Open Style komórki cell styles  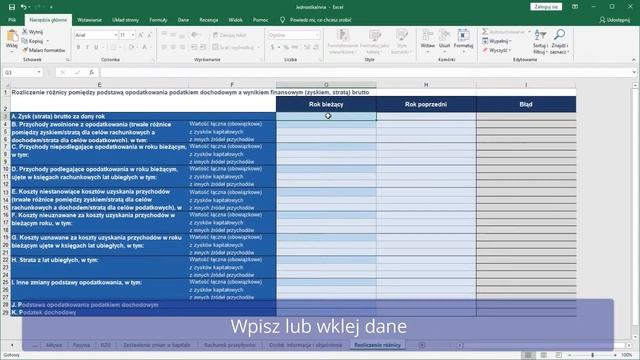(x=401, y=42)
